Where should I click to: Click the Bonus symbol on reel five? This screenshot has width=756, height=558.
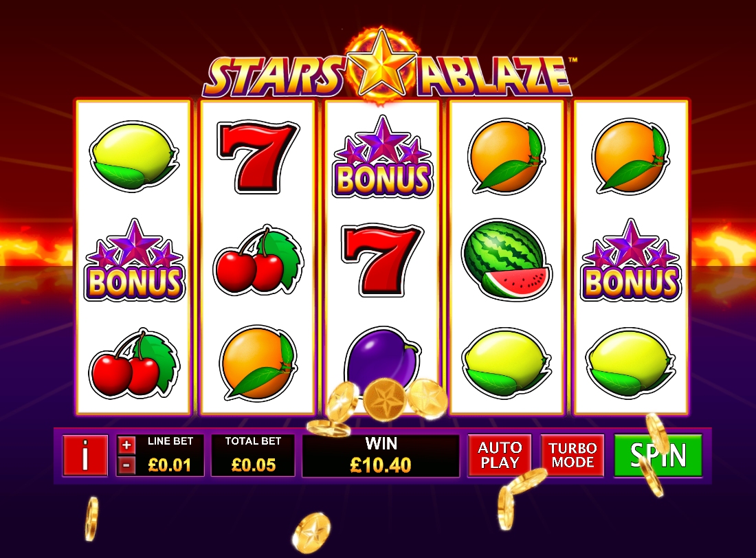631,260
